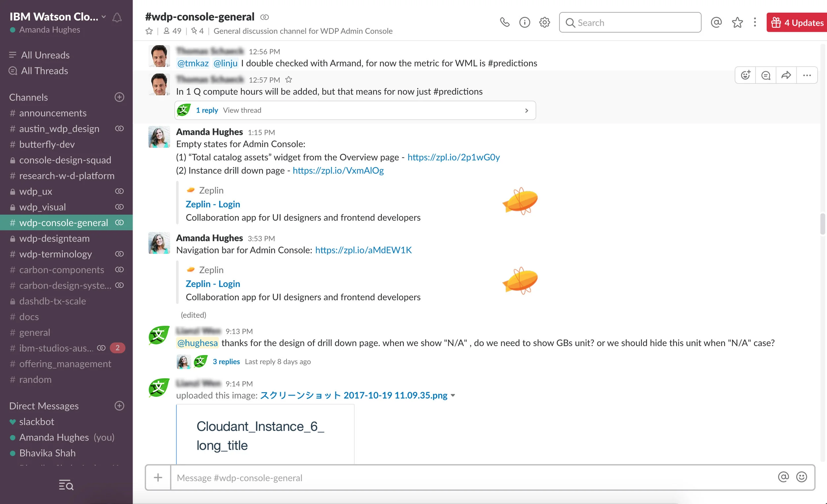This screenshot has height=504, width=827.
Task: Open link https://zpl.io/VxmAlOg
Action: (338, 170)
